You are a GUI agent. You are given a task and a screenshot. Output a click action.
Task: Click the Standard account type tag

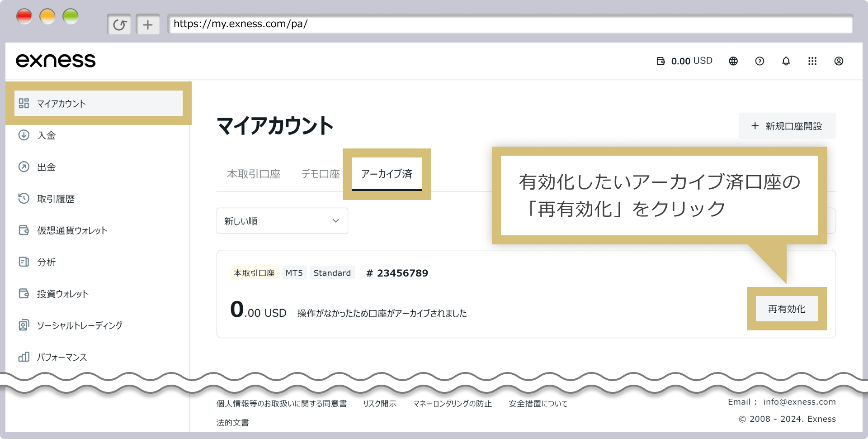332,273
